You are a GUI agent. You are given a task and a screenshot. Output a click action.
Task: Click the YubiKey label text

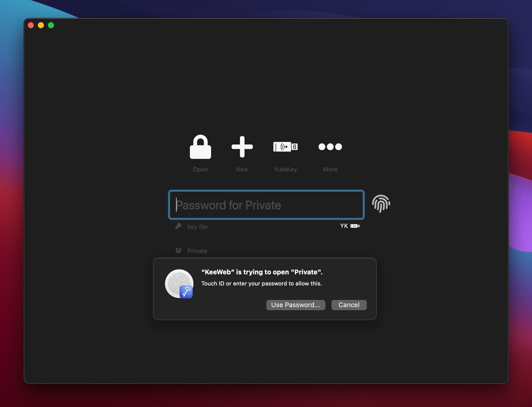[x=285, y=169]
